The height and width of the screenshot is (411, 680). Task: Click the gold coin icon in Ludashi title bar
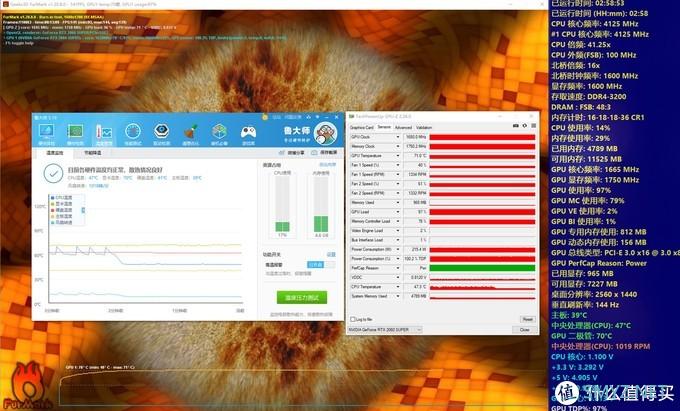pyautogui.click(x=265, y=117)
